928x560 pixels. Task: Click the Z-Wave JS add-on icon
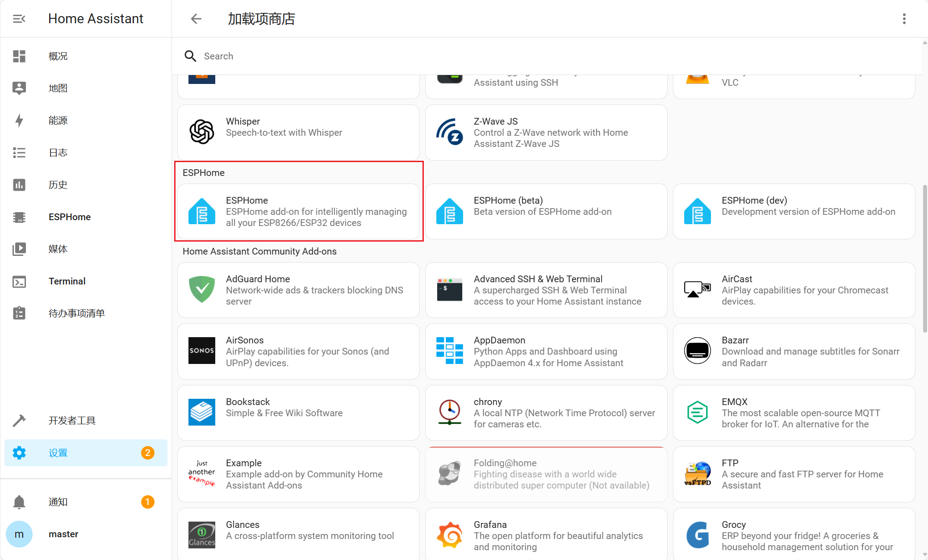point(449,132)
